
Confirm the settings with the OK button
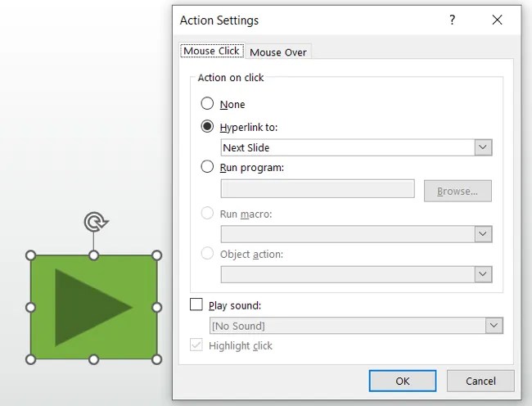[x=403, y=381]
